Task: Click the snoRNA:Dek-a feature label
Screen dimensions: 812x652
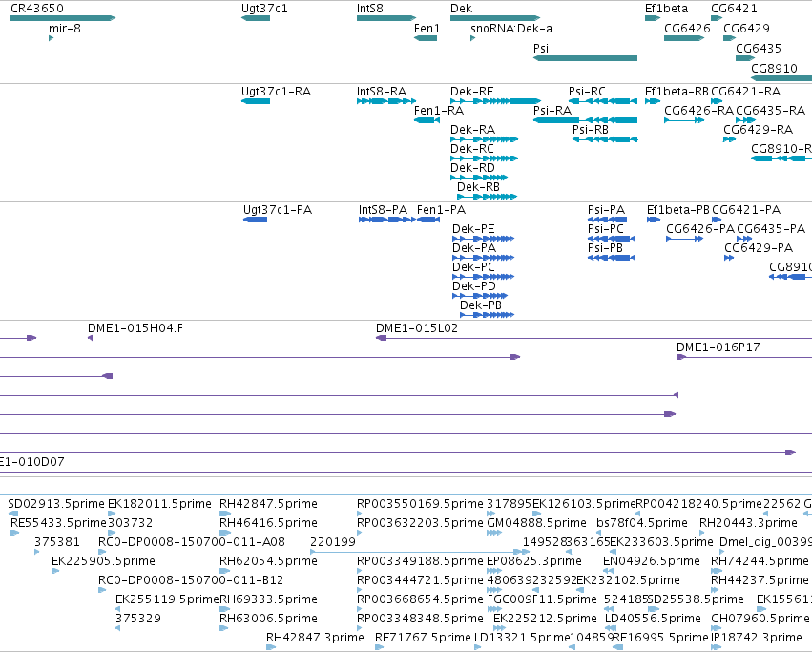Action: (511, 29)
